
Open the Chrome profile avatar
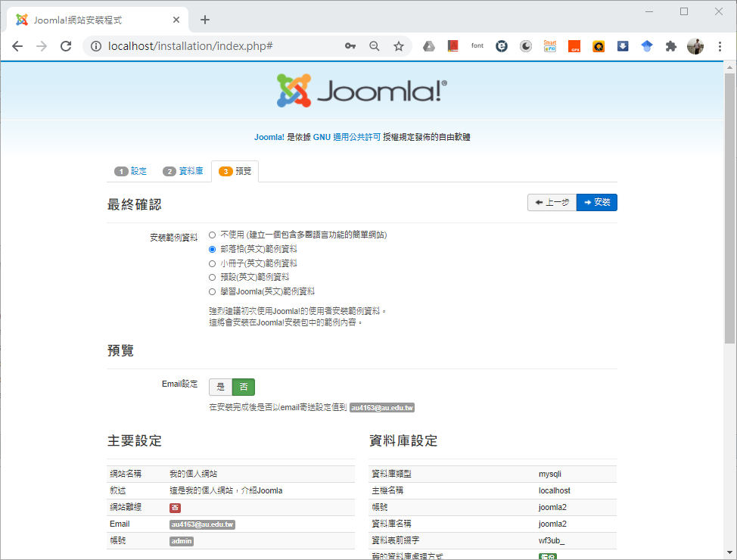click(x=695, y=46)
